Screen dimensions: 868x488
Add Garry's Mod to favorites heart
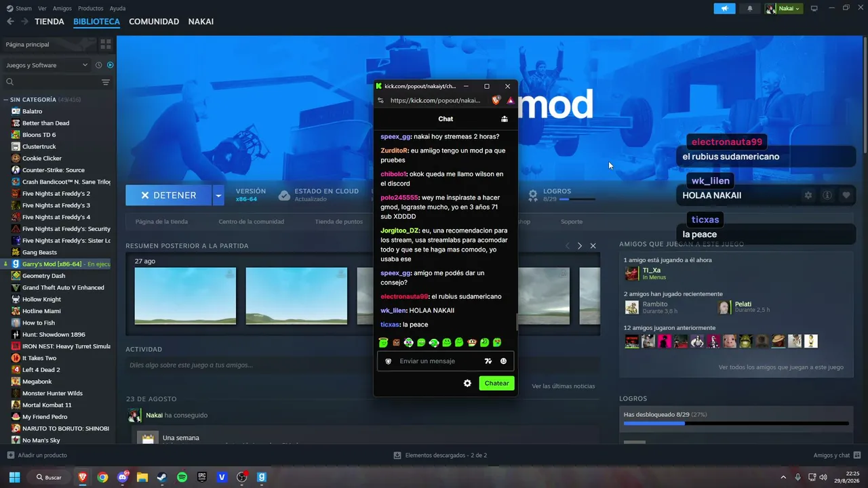click(x=846, y=195)
